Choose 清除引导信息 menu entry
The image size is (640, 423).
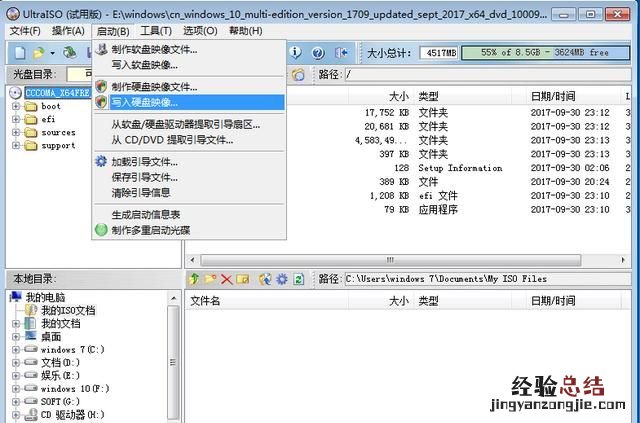[x=141, y=193]
